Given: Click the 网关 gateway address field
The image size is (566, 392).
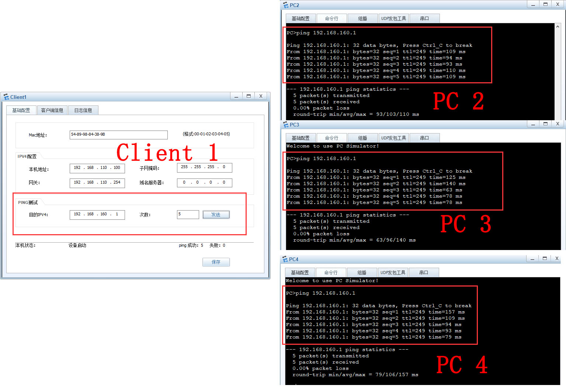Looking at the screenshot, I should [x=97, y=183].
